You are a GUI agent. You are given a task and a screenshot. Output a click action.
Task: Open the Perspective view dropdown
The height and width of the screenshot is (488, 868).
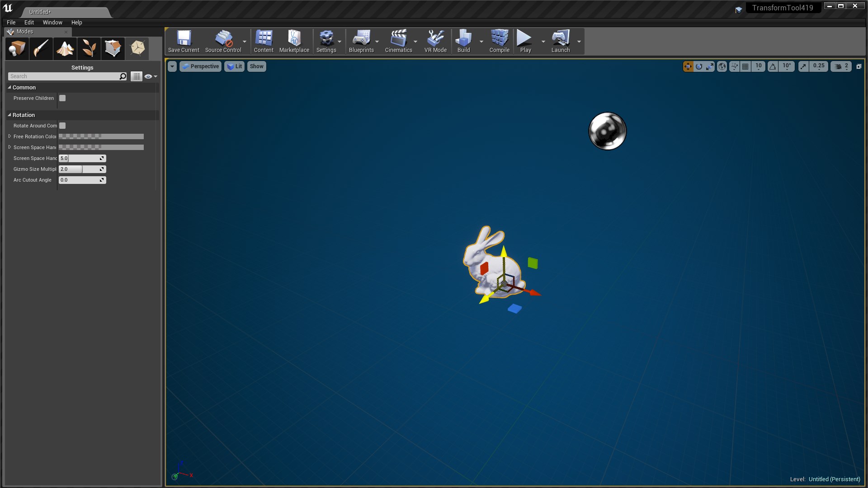[200, 66]
